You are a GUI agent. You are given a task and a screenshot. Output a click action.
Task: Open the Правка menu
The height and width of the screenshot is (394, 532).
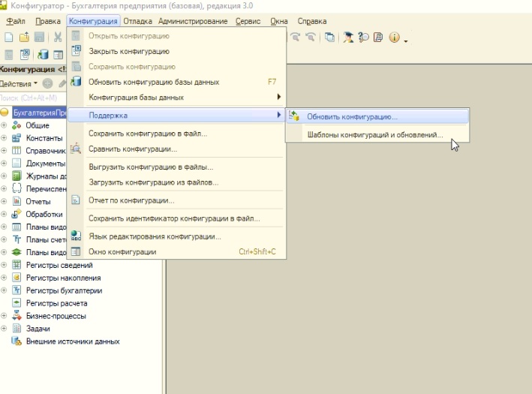pos(48,21)
